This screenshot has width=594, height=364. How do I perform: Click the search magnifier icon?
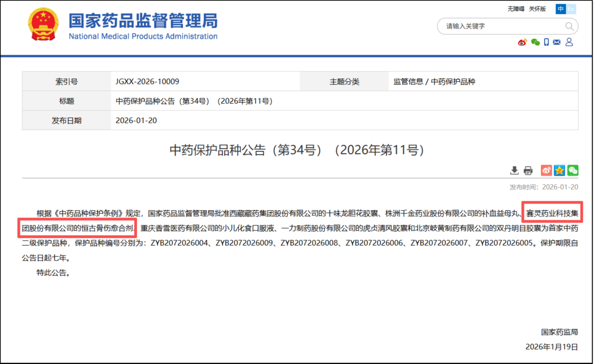pyautogui.click(x=569, y=26)
